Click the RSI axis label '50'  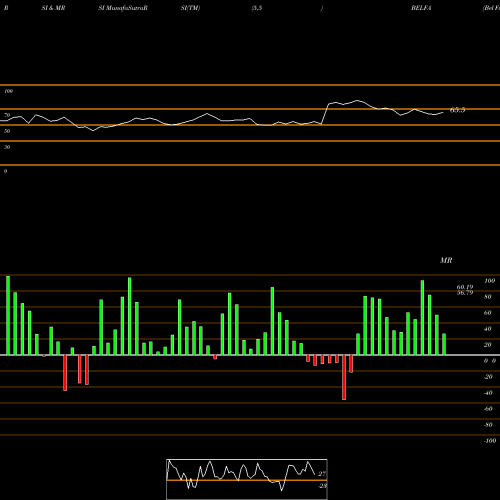point(7,131)
